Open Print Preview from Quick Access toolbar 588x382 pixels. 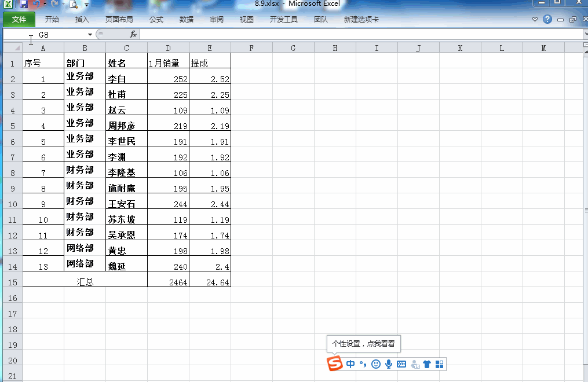(73, 5)
